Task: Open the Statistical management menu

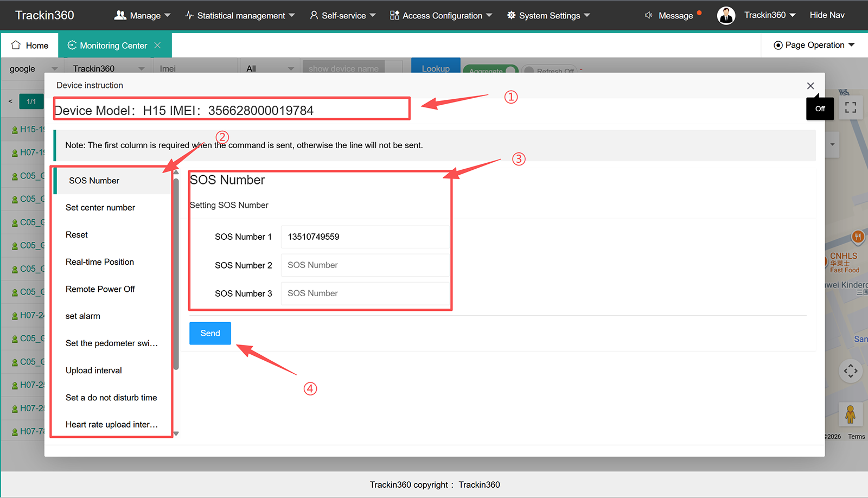Action: (240, 15)
